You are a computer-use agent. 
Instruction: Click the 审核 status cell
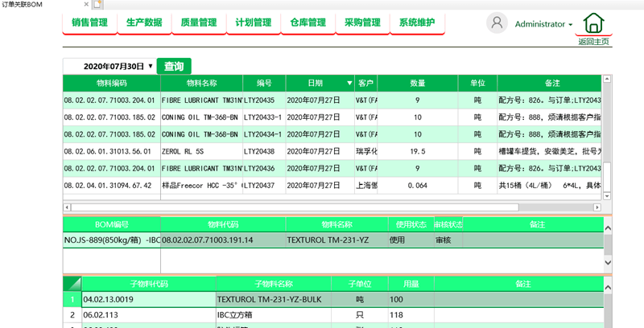[x=448, y=240]
